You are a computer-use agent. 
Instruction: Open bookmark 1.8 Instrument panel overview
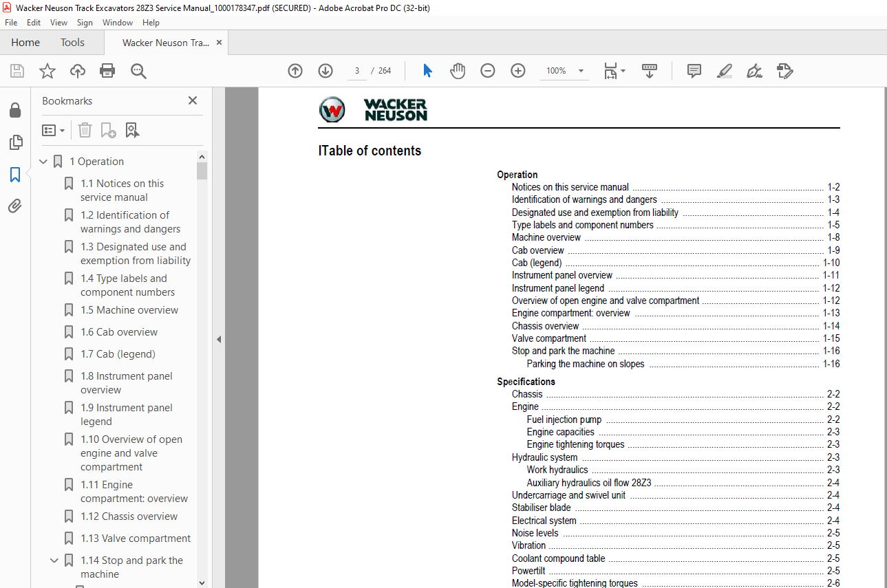(x=127, y=383)
